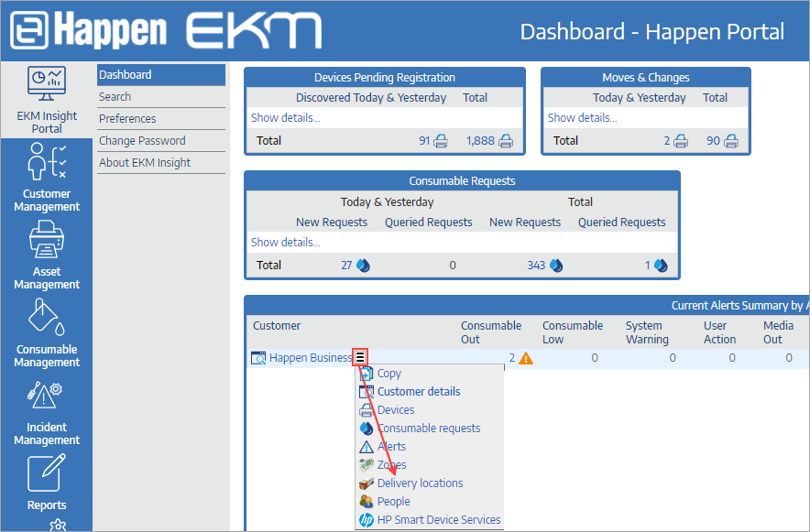Open the Happen Business customer link

(311, 358)
